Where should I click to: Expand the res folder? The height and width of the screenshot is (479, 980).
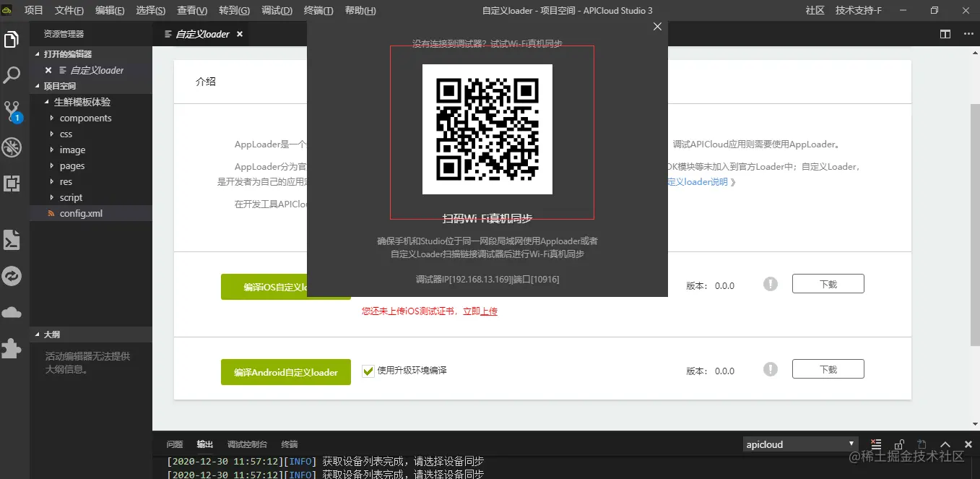[x=91, y=181]
